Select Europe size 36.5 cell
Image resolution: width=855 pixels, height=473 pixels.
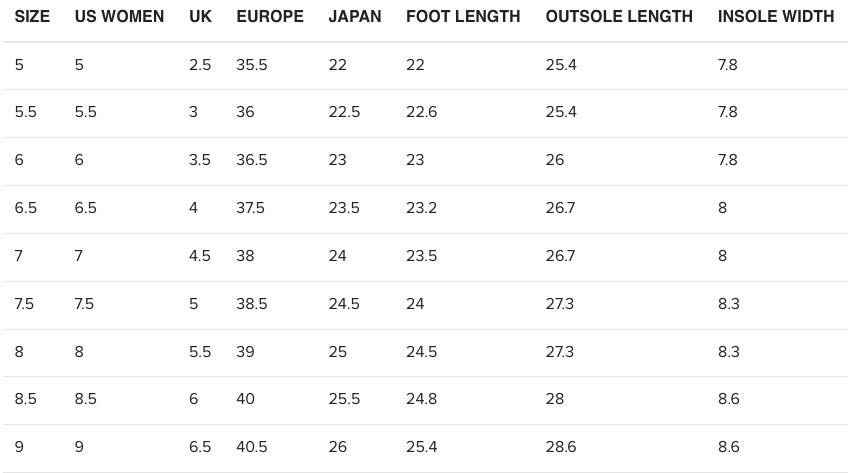click(x=252, y=160)
